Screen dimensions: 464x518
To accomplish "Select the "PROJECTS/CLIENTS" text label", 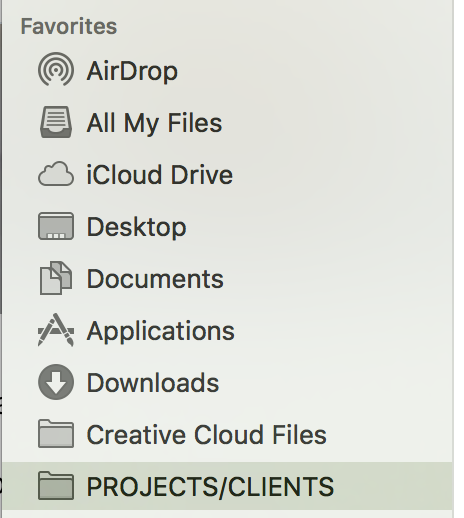I will pos(210,487).
